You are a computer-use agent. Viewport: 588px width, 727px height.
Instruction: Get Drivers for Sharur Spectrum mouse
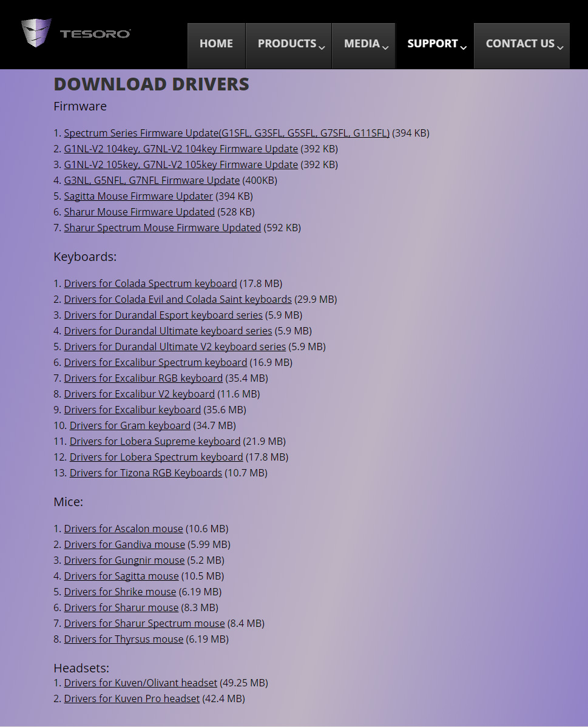tap(144, 623)
